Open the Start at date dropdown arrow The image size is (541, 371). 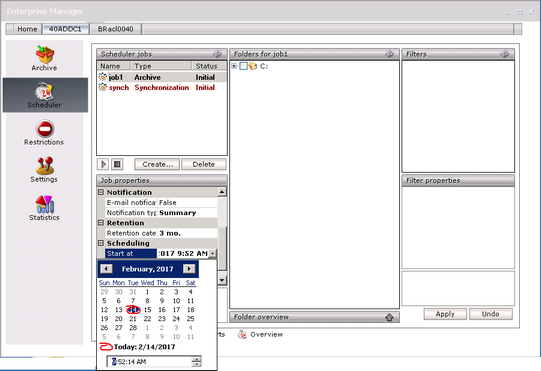point(213,253)
